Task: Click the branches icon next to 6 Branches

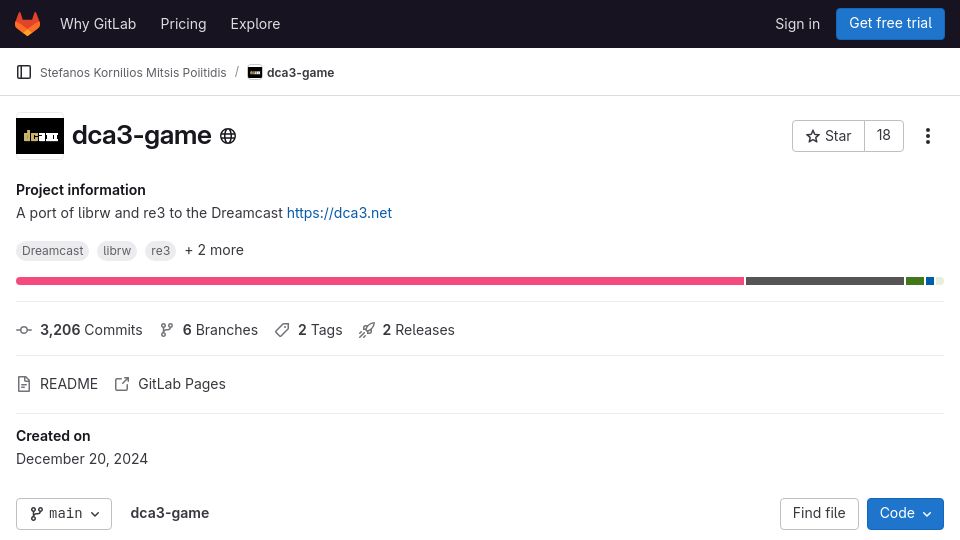Action: click(x=167, y=330)
